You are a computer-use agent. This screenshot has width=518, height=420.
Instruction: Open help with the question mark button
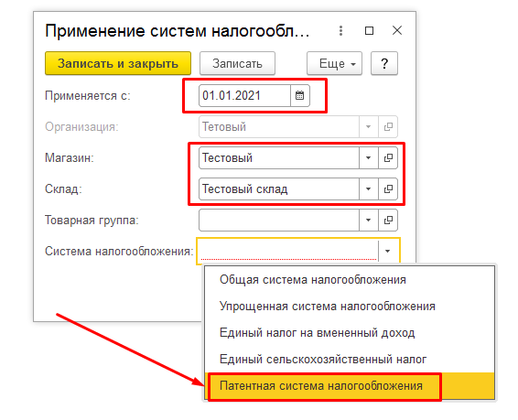click(x=384, y=63)
